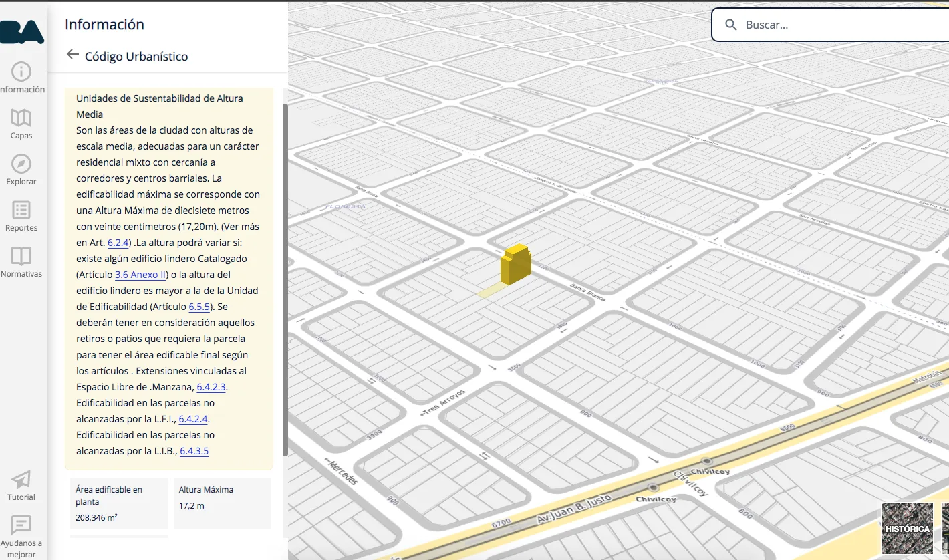
Task: Open the 6.4.2.4 article link
Action: [x=194, y=419]
